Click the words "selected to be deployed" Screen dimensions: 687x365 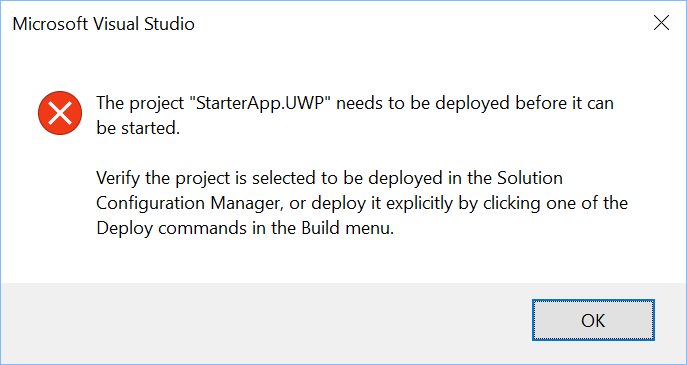coord(350,179)
